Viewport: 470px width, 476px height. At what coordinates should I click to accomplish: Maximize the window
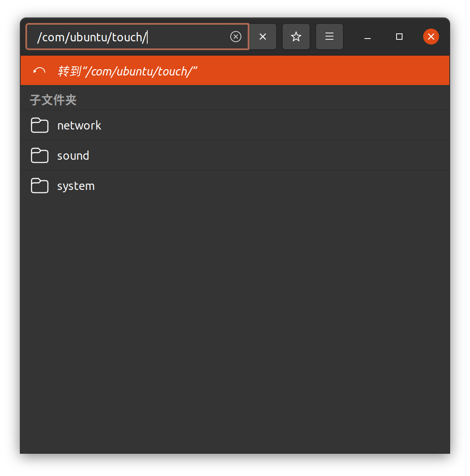point(399,37)
